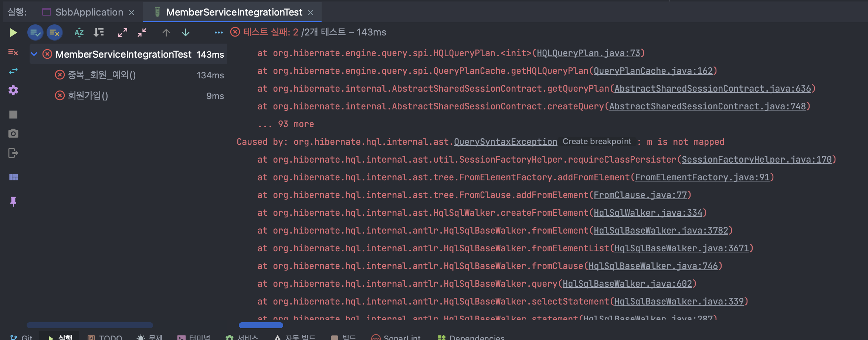Open the HqlSqlBaseWalker.java:339 link
868x340 pixels.
click(x=679, y=302)
